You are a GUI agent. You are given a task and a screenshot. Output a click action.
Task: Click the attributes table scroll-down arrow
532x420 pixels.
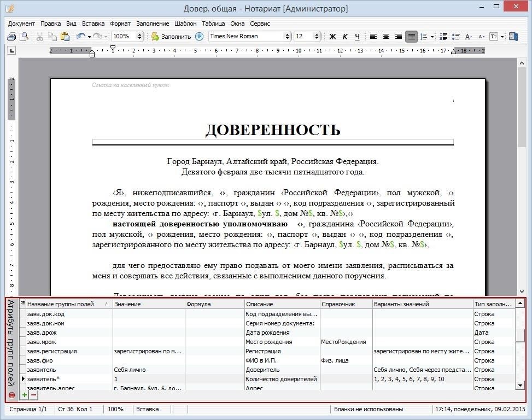tap(520, 385)
